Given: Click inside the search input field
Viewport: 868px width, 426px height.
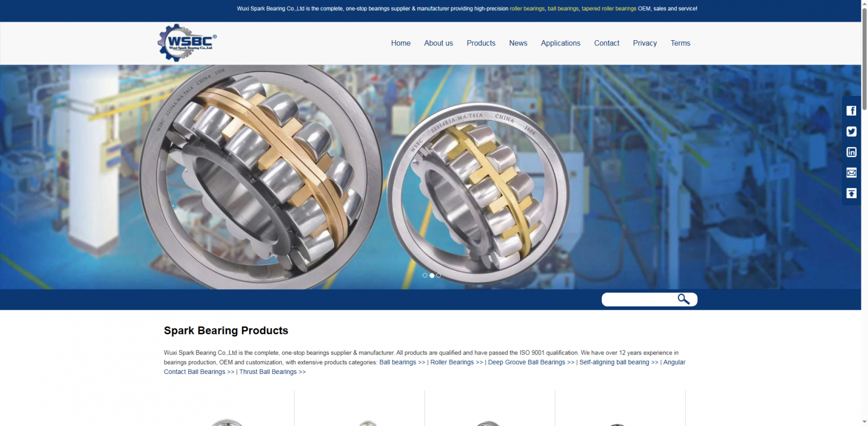Looking at the screenshot, I should point(639,300).
